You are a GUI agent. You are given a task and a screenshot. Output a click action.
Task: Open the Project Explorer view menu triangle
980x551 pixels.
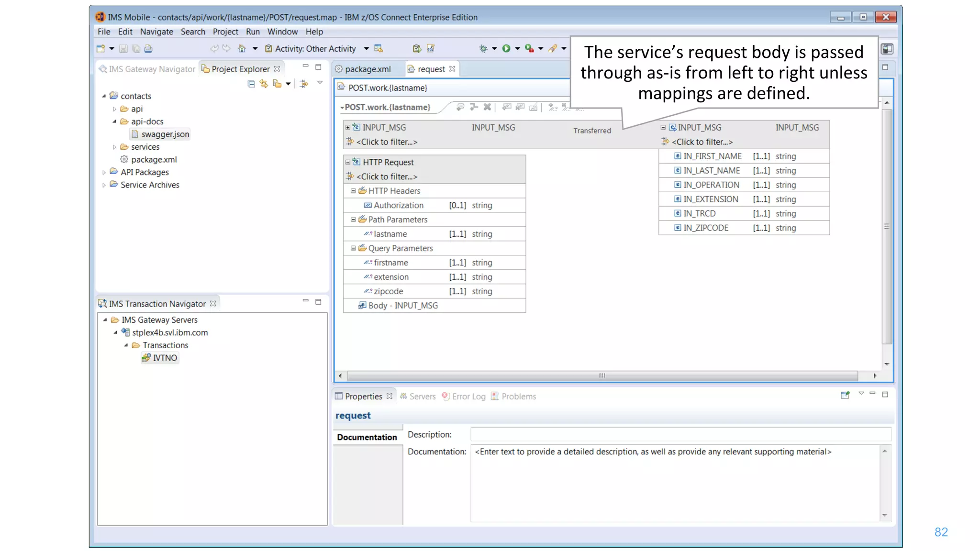coord(320,83)
